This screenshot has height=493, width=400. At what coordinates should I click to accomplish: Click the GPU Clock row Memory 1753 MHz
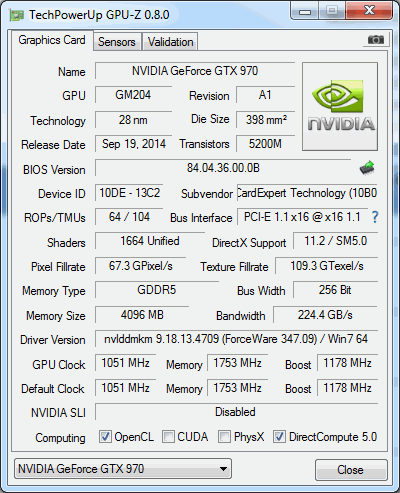238,363
